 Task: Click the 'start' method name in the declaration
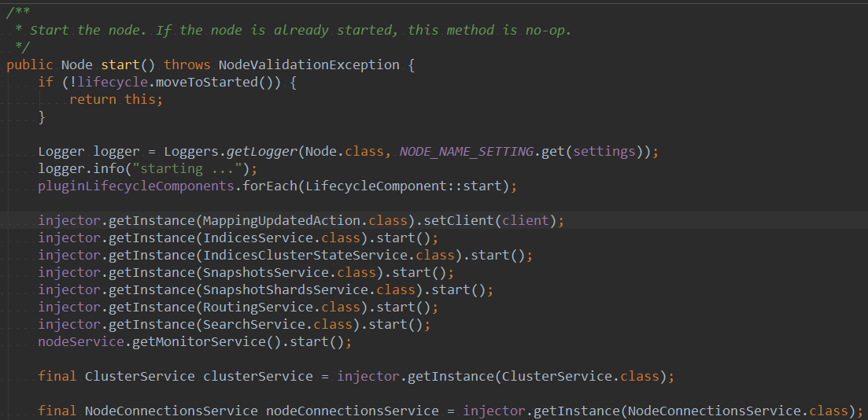pos(120,64)
